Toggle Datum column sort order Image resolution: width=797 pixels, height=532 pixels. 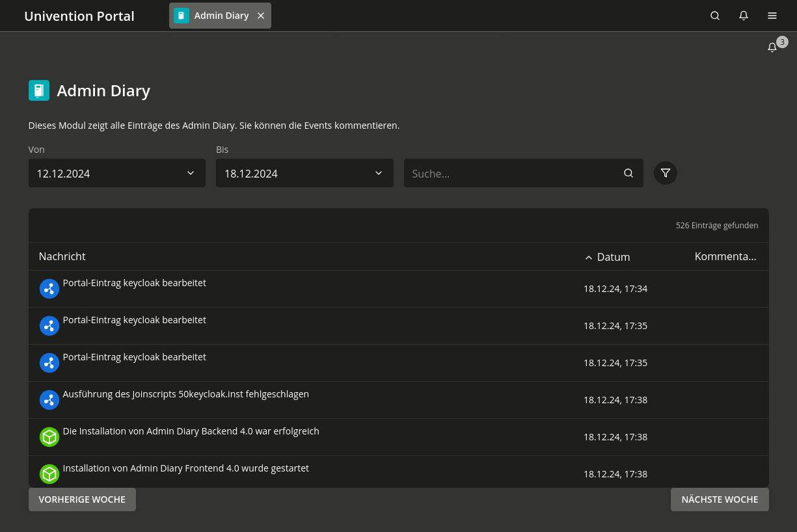point(607,257)
